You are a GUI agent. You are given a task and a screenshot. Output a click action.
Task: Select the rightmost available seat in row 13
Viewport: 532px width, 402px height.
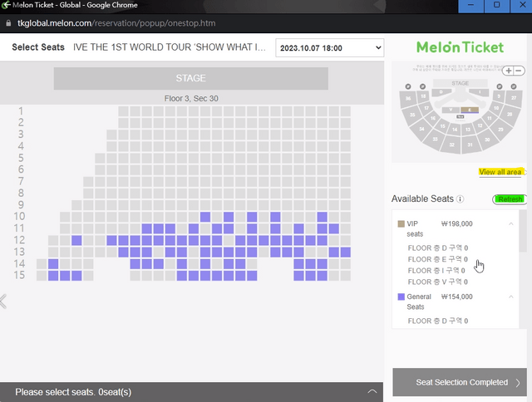346,252
